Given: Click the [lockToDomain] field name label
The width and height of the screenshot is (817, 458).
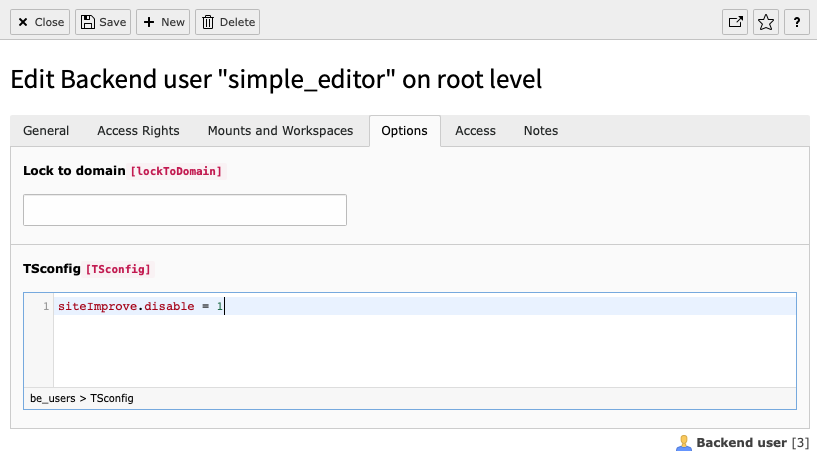Looking at the screenshot, I should click(x=176, y=171).
